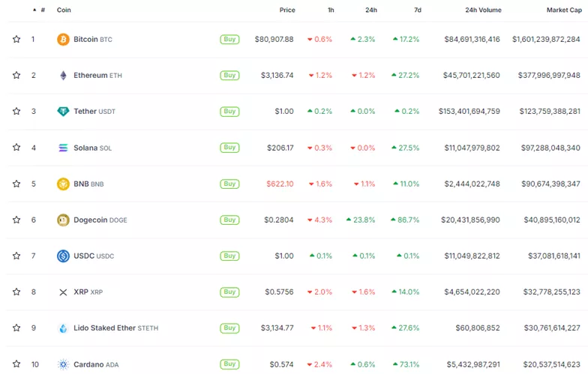Star Dogecoin as a favorite

[16, 220]
